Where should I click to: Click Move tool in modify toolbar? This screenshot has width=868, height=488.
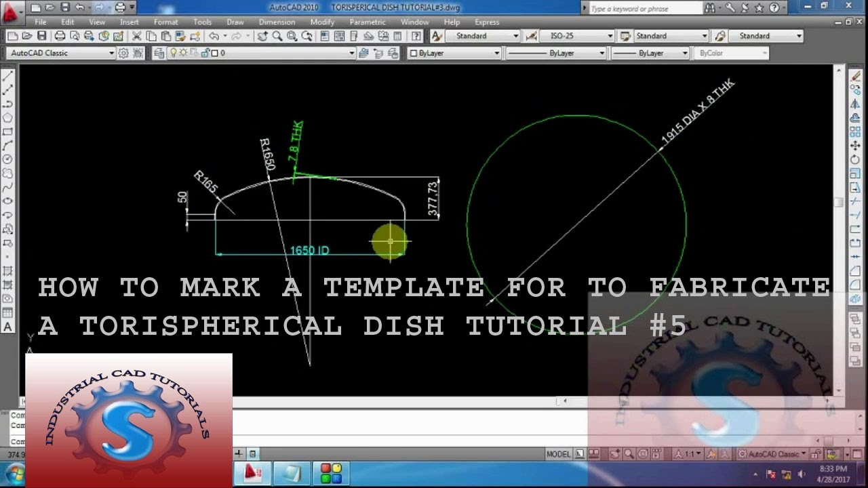pyautogui.click(x=856, y=146)
